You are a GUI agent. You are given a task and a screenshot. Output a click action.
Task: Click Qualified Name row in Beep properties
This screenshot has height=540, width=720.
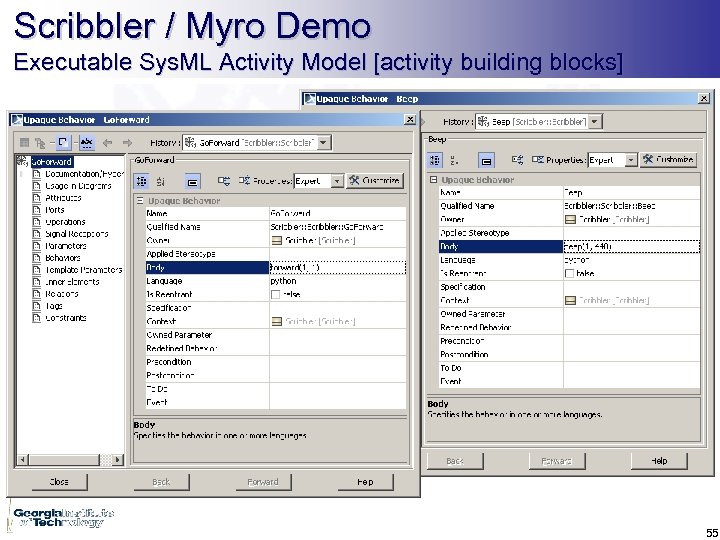click(x=569, y=206)
